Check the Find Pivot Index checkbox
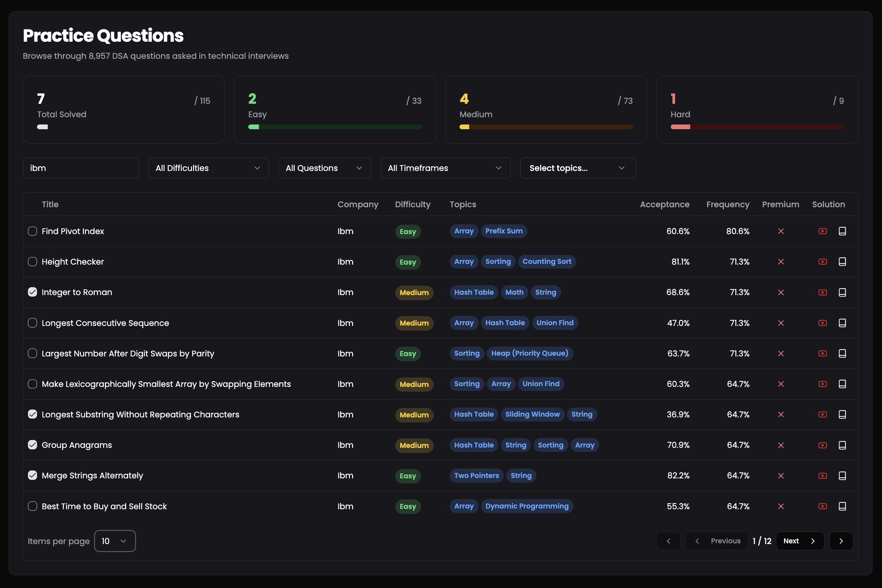 [33, 231]
